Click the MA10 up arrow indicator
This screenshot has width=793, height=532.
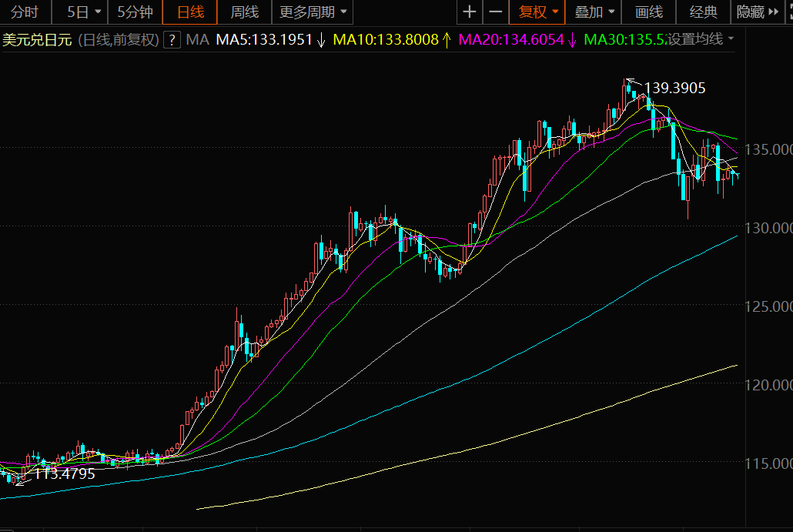click(446, 39)
